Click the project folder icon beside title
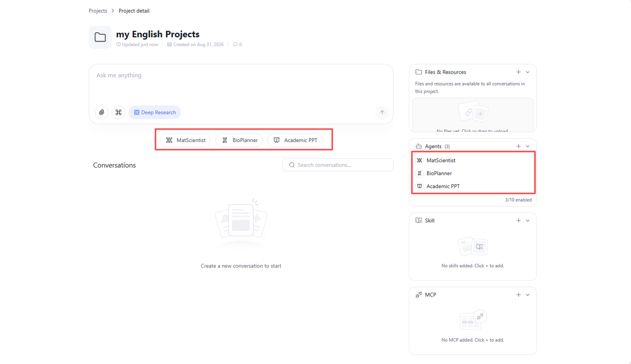 point(100,37)
